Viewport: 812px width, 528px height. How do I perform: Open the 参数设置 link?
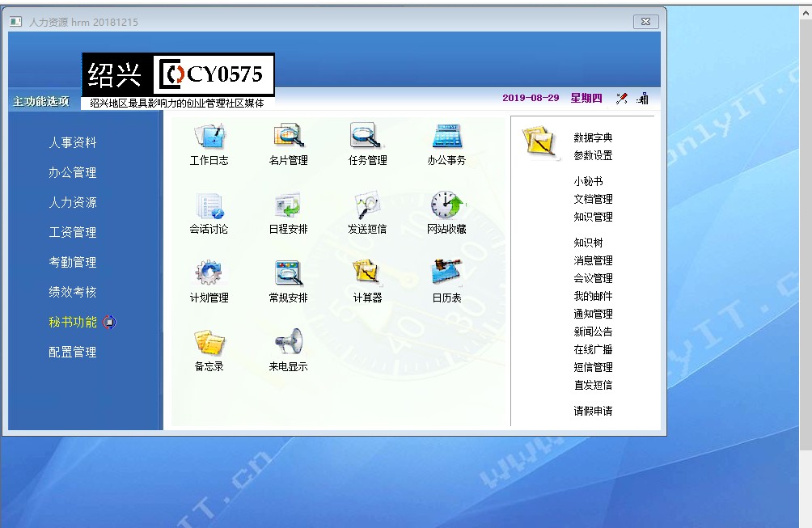[593, 155]
